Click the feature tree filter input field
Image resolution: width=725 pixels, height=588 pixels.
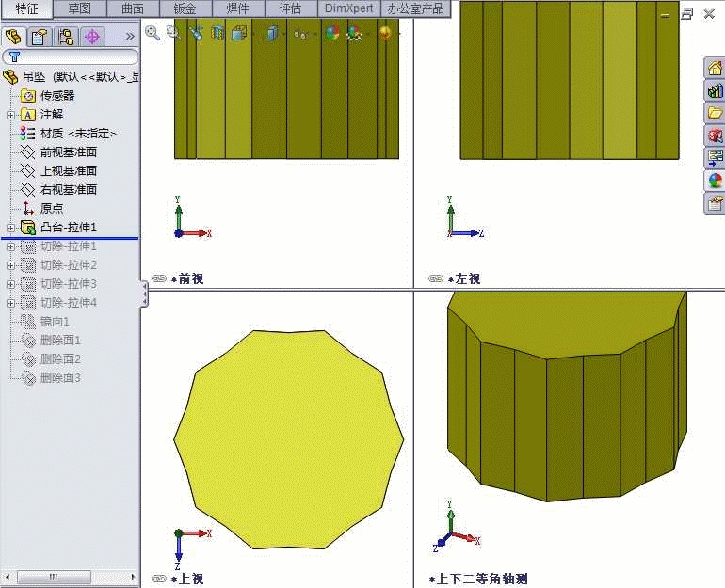click(71, 56)
